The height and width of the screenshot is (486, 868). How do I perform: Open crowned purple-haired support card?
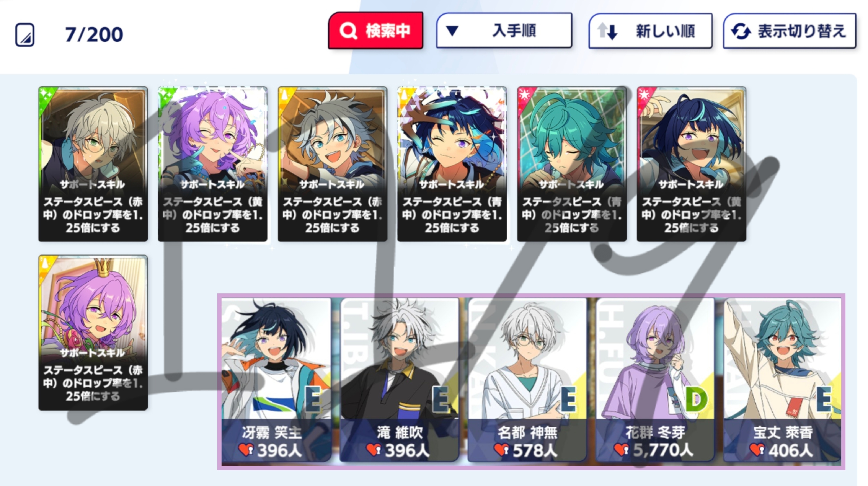coord(93,333)
